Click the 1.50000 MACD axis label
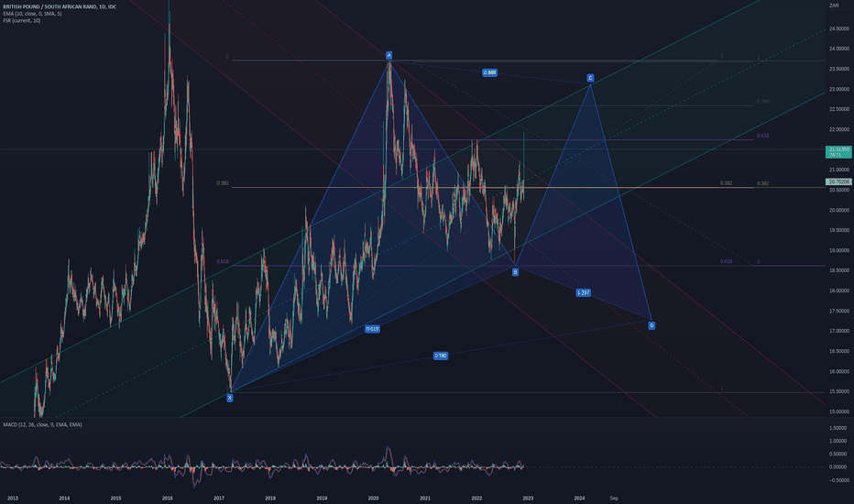Image resolution: width=854 pixels, height=504 pixels. (838, 428)
